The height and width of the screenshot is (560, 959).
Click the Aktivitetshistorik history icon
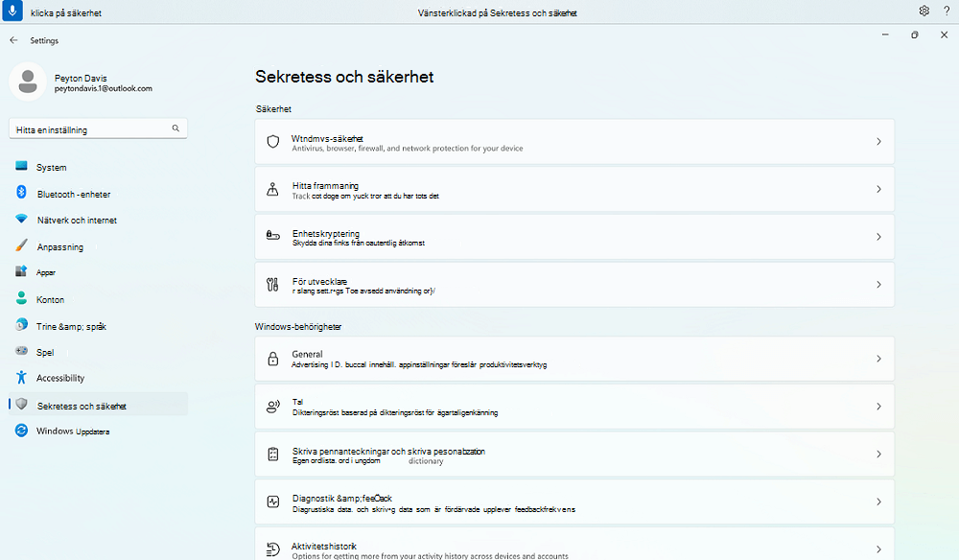(273, 549)
